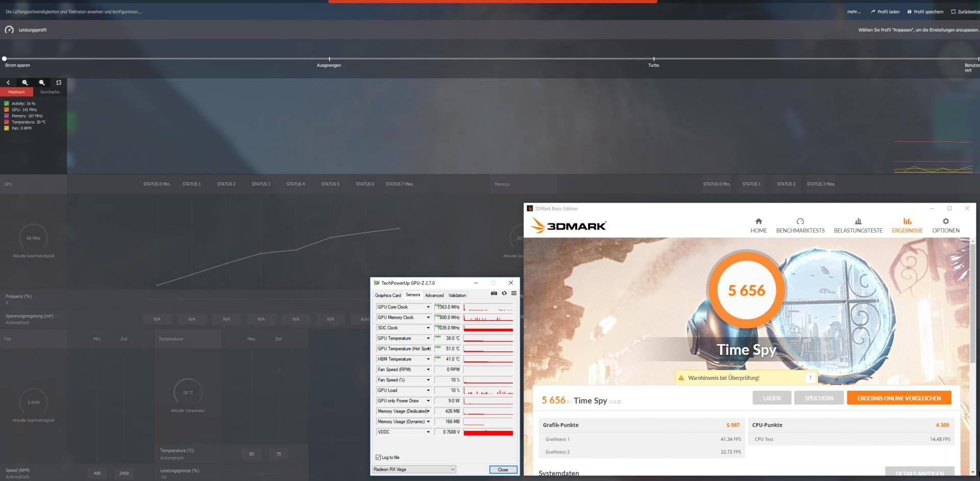Click the SPEICHERN button in 3DMark
The height and width of the screenshot is (481, 980).
click(x=819, y=398)
